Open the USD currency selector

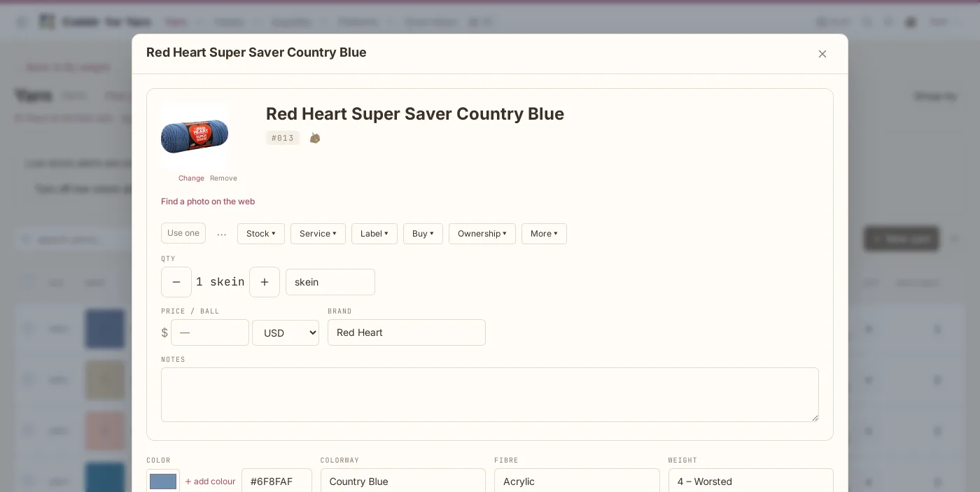[x=286, y=333]
